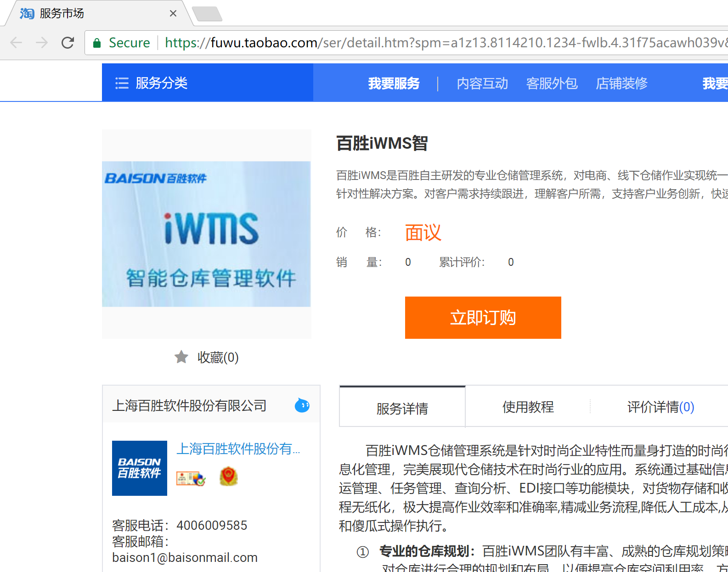Open the 服务分类 hamburger menu icon
The image size is (728, 572).
pos(122,83)
